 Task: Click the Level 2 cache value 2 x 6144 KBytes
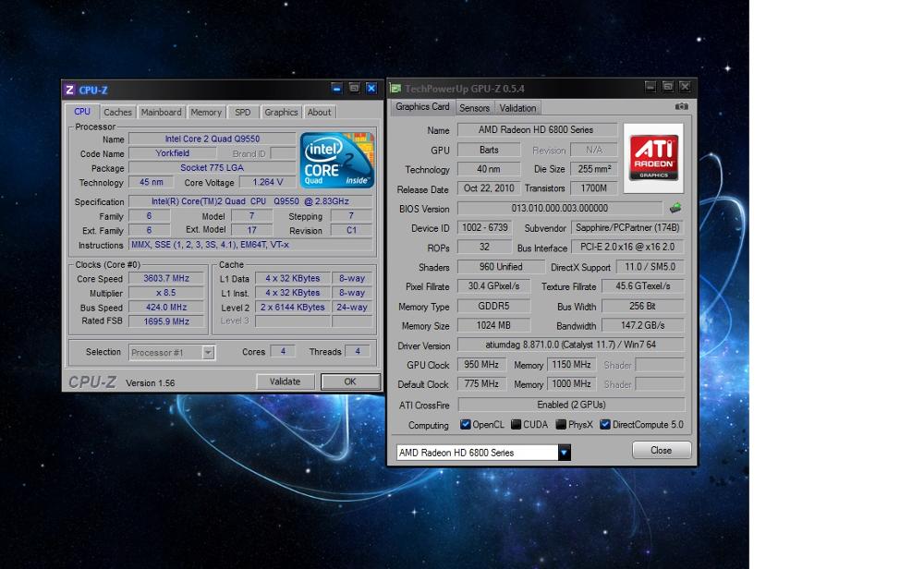pyautogui.click(x=293, y=307)
